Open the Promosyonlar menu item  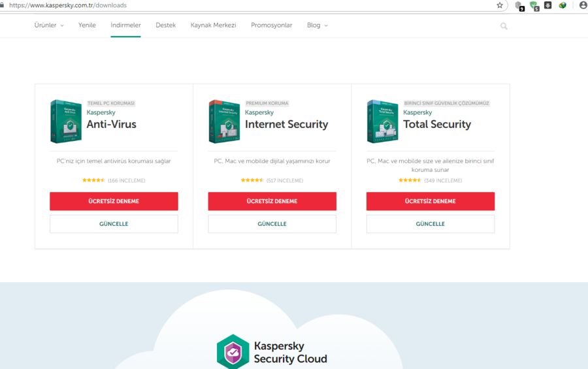pyautogui.click(x=272, y=25)
